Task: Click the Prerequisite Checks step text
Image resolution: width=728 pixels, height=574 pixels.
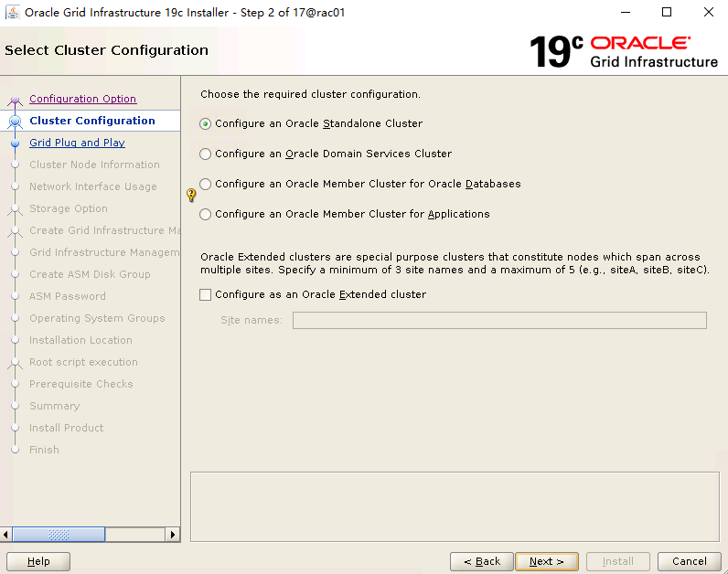Action: 81,384
